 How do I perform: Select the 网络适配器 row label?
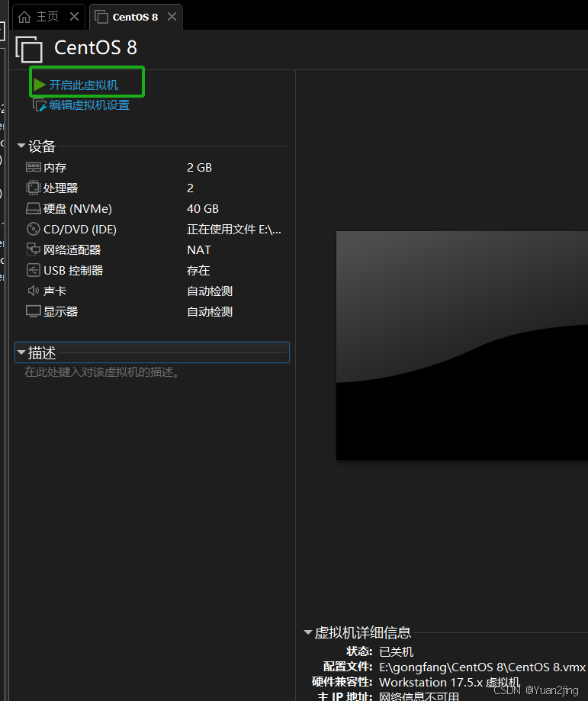coord(72,250)
